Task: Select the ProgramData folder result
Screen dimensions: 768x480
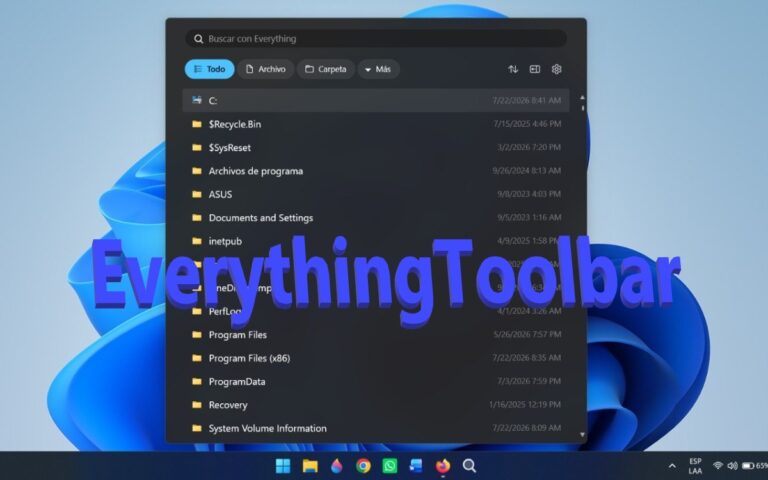Action: point(376,382)
